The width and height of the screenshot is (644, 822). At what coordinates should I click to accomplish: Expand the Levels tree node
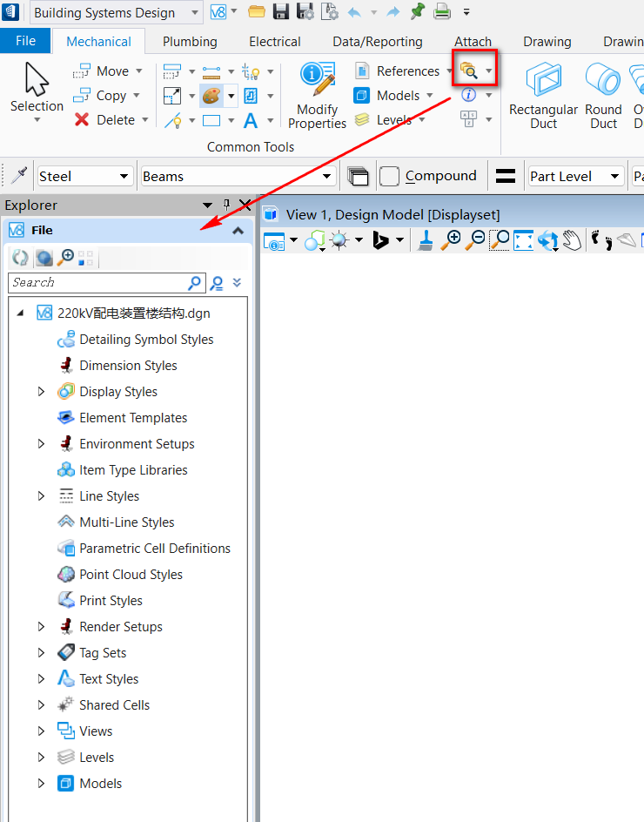[x=42, y=757]
